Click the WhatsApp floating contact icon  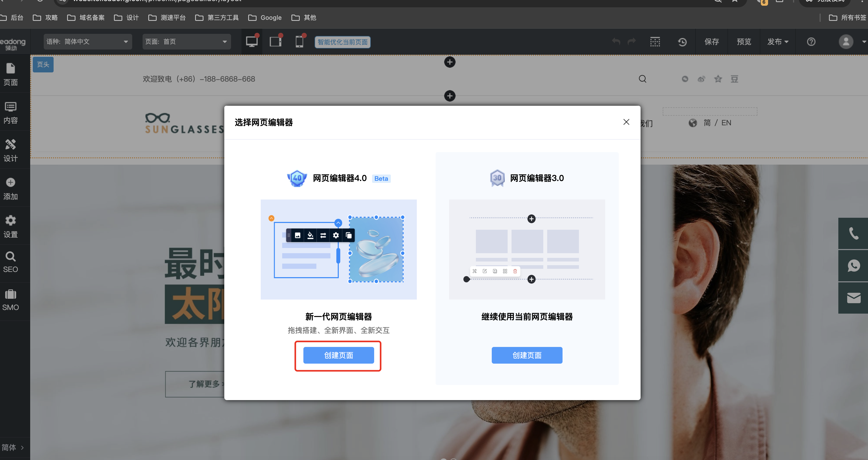853,266
